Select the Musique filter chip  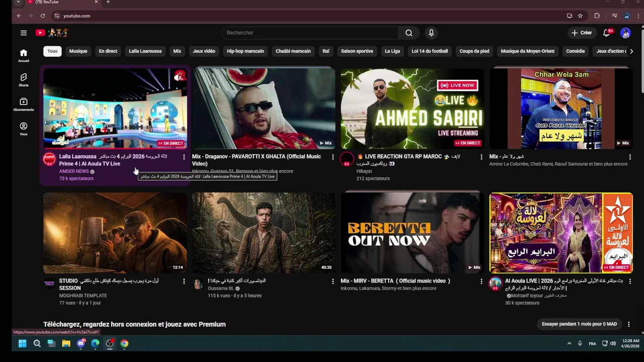pos(78,51)
